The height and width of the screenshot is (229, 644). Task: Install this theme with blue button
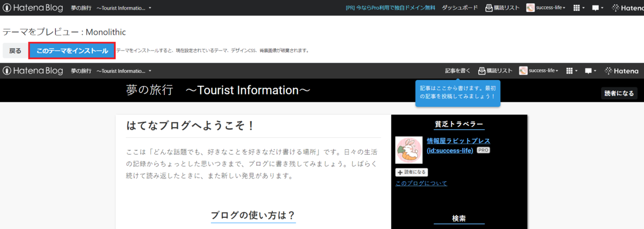tap(72, 50)
